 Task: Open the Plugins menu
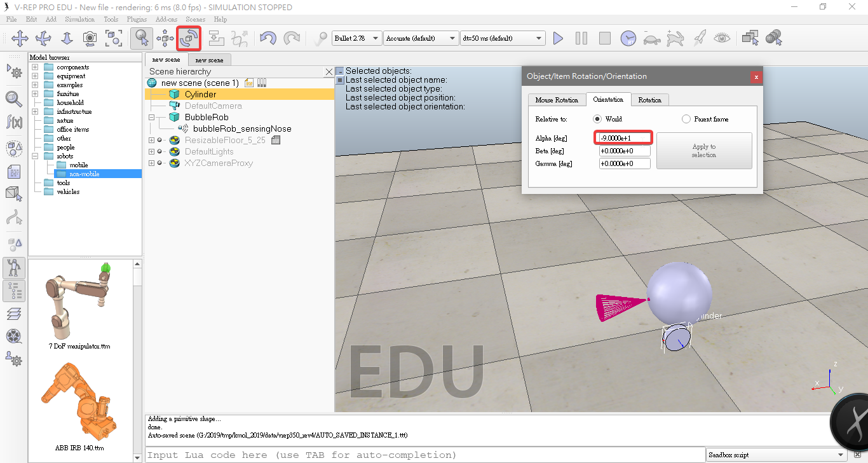click(x=137, y=20)
